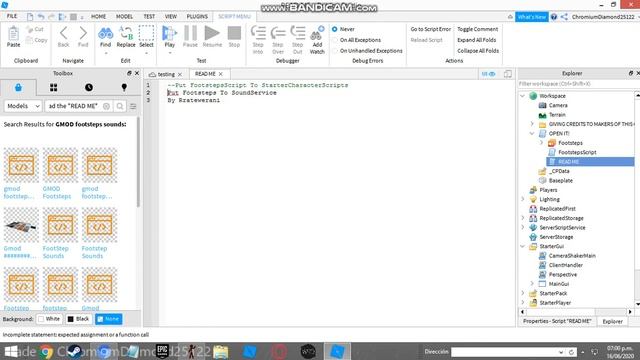Set Toolbox background to White
The width and height of the screenshot is (640, 360).
coord(49,319)
